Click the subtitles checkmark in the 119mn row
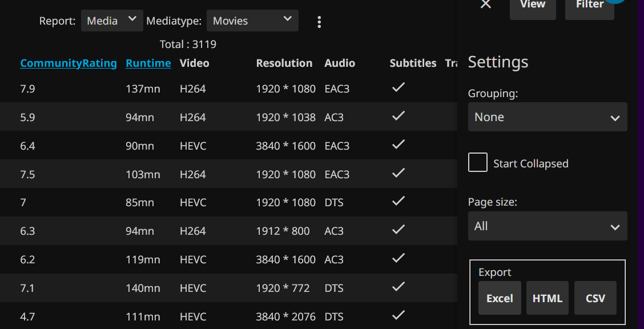644x329 pixels. [399, 258]
